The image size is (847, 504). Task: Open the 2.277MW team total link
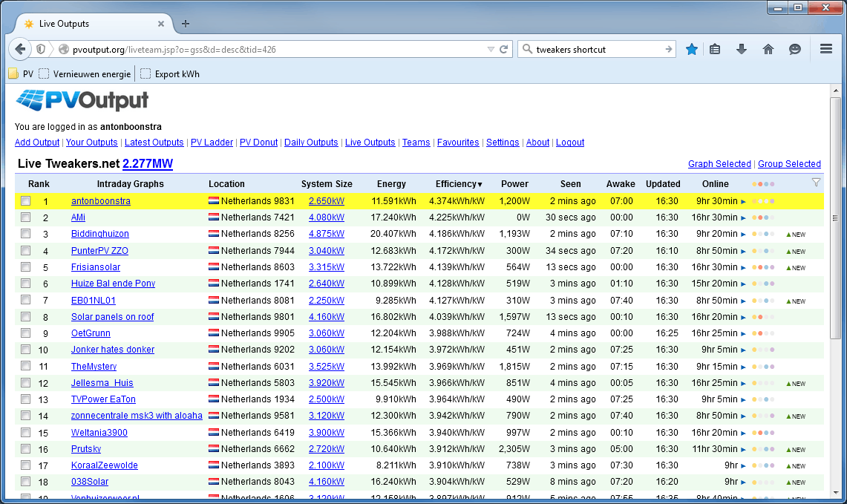tap(148, 164)
